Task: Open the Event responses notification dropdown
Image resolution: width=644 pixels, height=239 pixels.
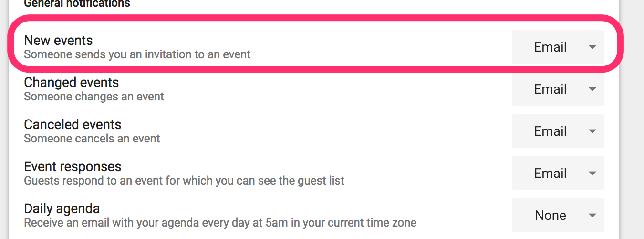Action: 557,173
